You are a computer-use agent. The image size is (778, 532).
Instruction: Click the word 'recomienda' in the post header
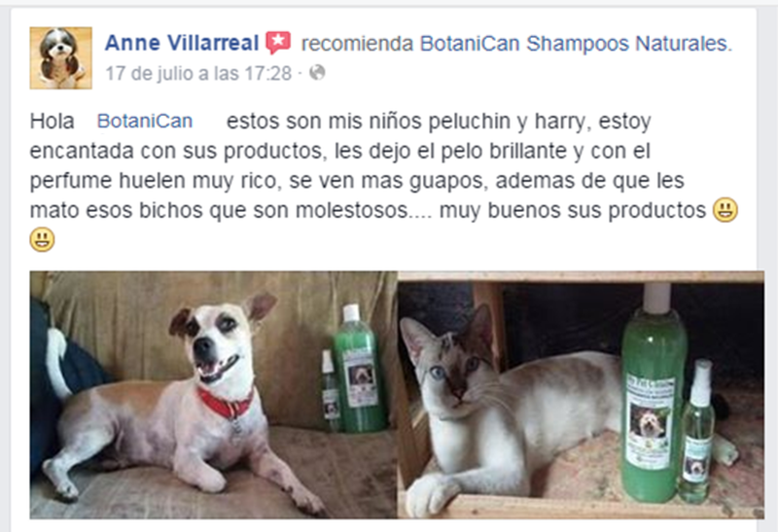(x=357, y=44)
